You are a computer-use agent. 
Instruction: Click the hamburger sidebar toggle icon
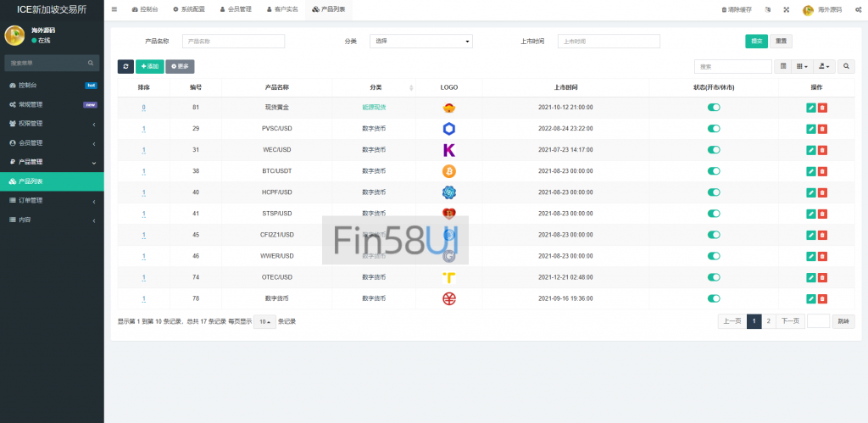[114, 9]
